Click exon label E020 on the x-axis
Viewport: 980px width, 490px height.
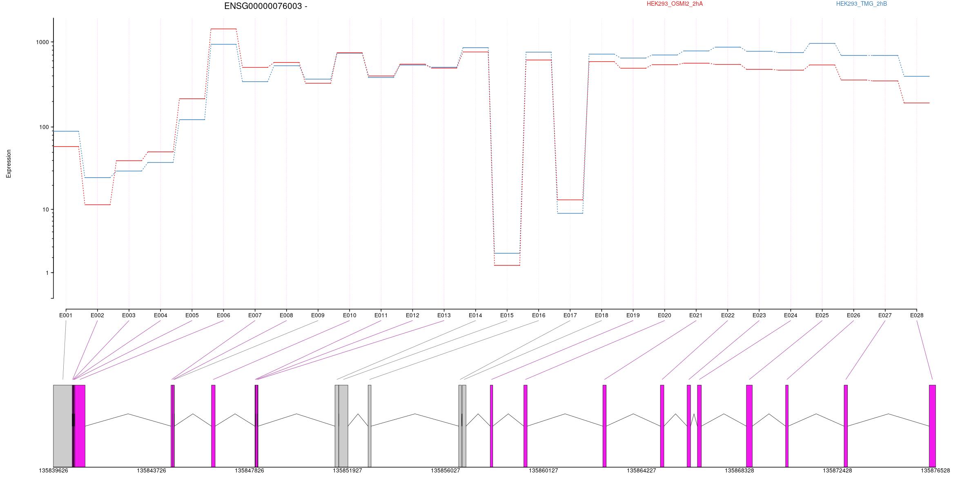coord(664,315)
